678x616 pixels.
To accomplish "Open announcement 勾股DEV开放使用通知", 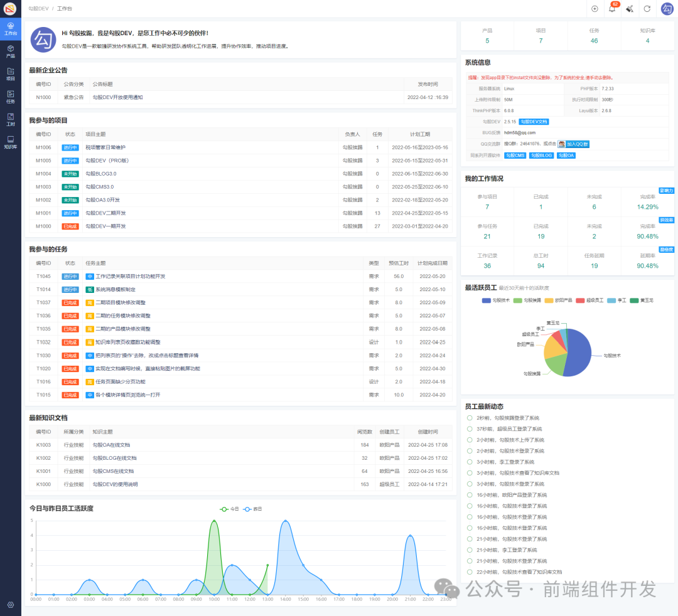I will point(117,98).
